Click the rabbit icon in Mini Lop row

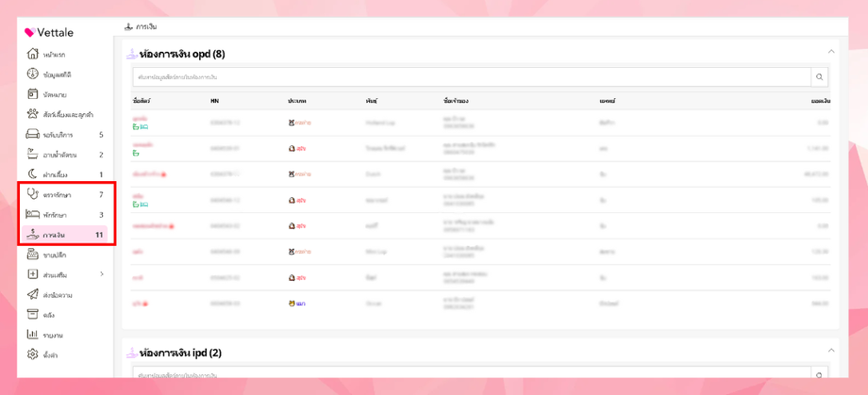[292, 251]
